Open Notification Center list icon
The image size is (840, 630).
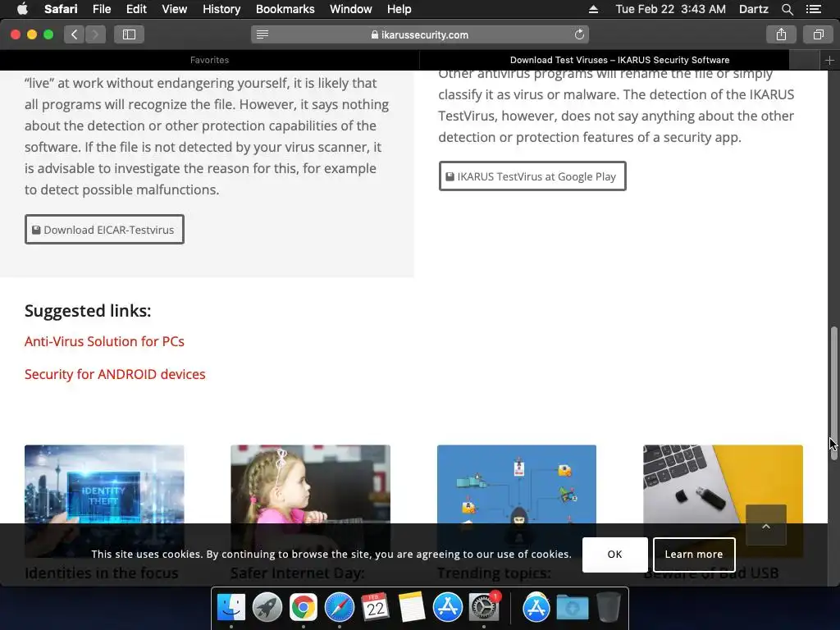pyautogui.click(x=814, y=9)
